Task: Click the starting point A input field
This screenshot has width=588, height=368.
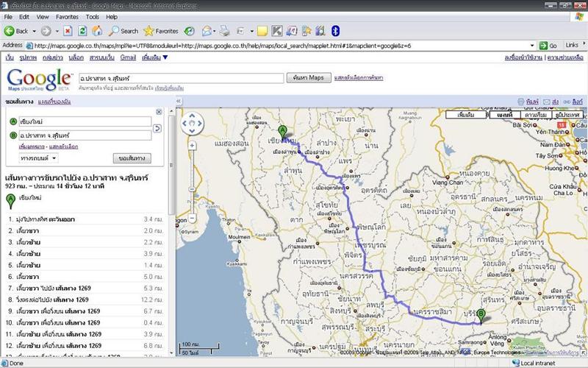Action: pos(85,121)
